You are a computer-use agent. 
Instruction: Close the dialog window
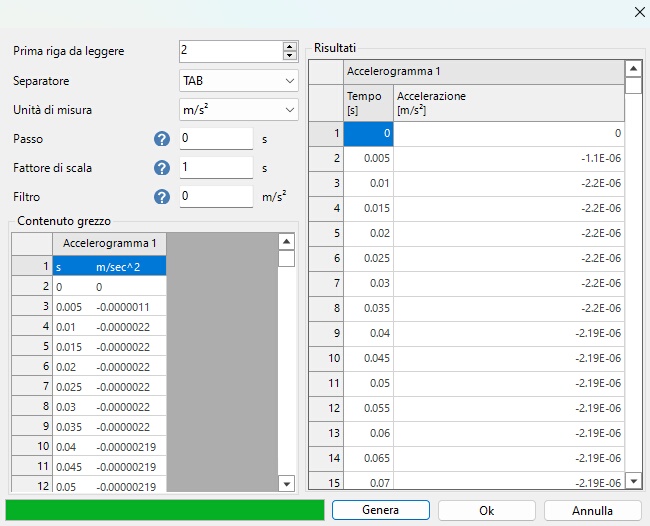(x=640, y=12)
